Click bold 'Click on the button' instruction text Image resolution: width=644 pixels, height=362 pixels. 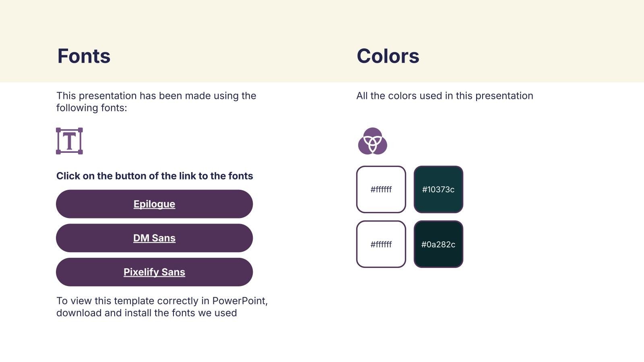155,176
